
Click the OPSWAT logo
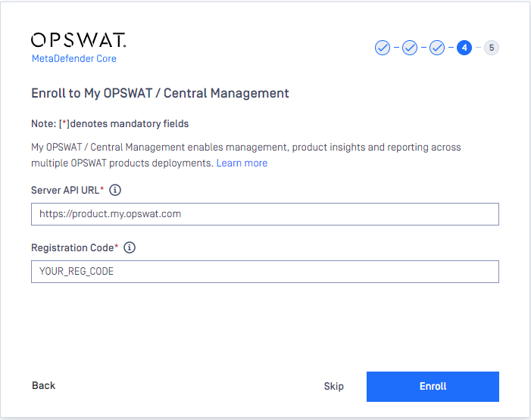pos(79,40)
